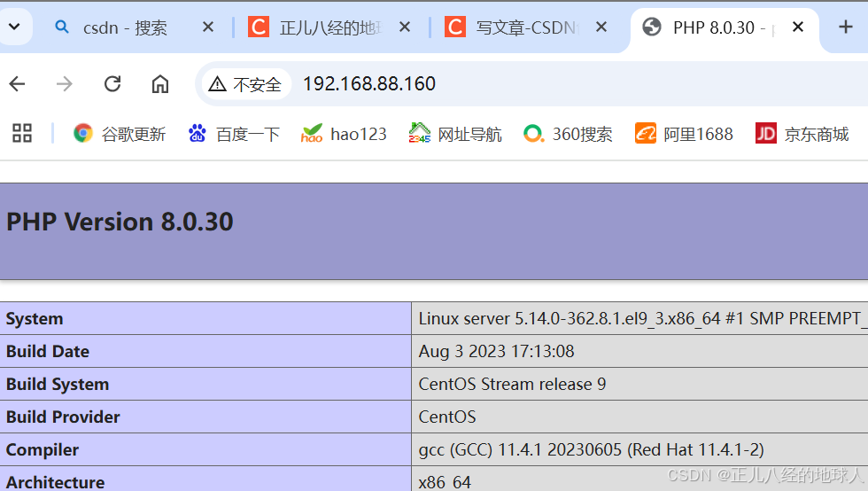868x491 pixels.
Task: Close the 'PHP 8.0.30' tab
Action: 798,27
